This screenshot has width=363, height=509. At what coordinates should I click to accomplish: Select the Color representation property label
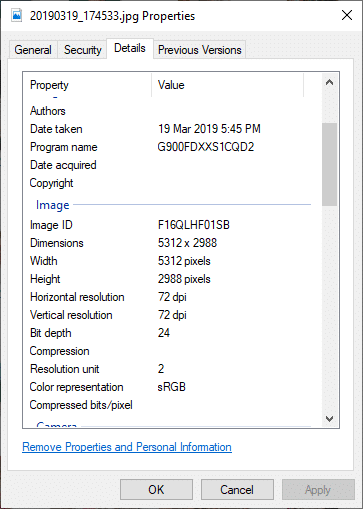[x=76, y=387]
